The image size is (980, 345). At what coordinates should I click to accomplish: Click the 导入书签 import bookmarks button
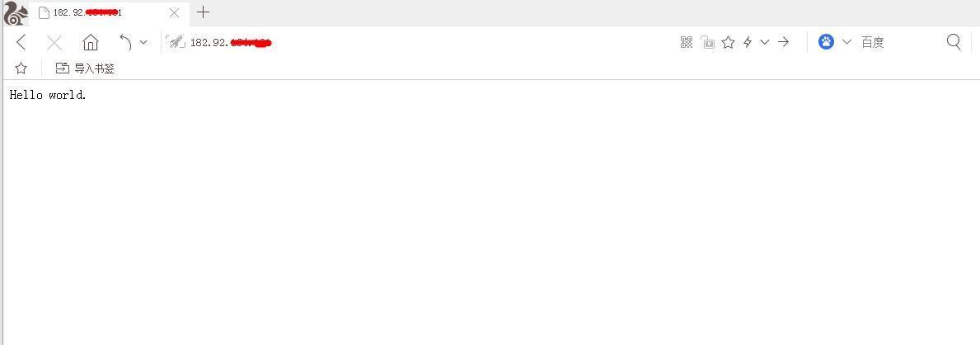click(85, 69)
